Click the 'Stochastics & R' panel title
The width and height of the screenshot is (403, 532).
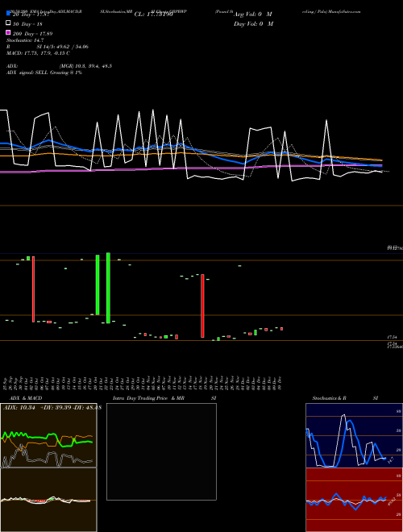[329, 398]
